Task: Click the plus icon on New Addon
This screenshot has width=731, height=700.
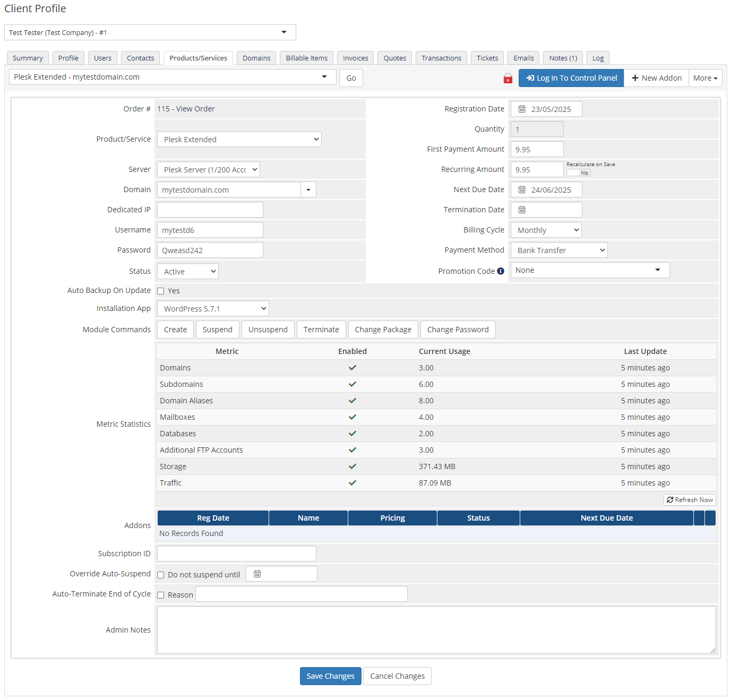Action: point(635,78)
